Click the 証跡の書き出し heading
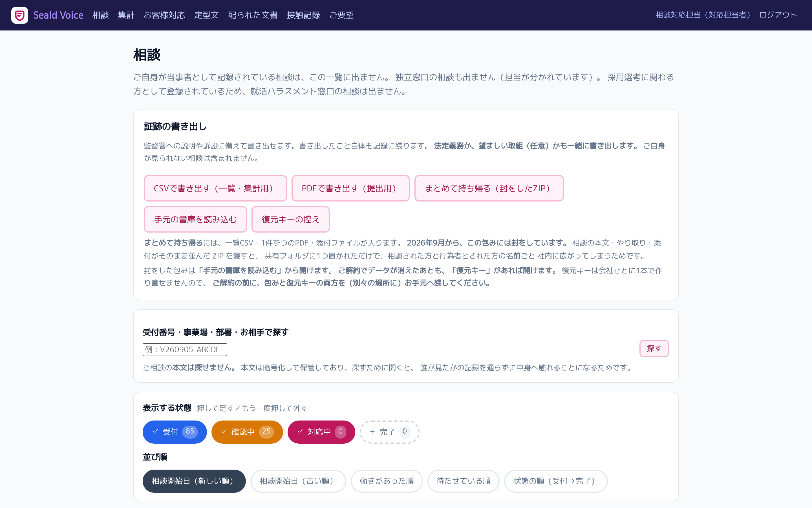Image resolution: width=812 pixels, height=508 pixels. (x=175, y=127)
